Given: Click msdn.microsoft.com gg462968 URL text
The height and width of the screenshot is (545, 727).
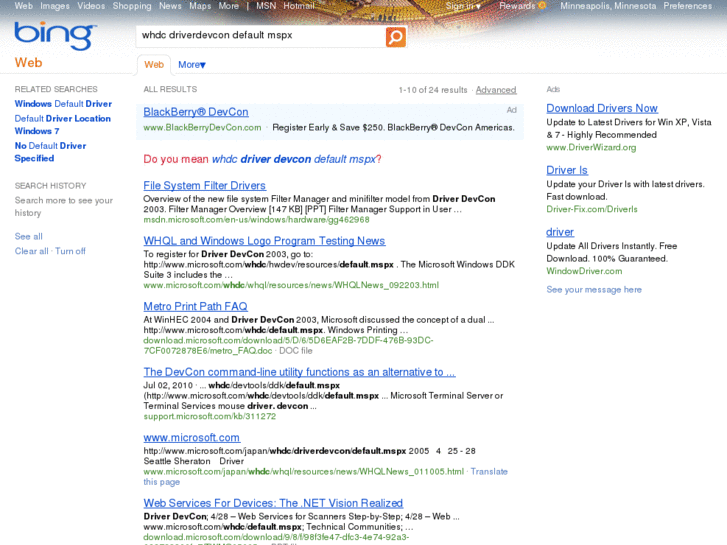Looking at the screenshot, I should 256,220.
